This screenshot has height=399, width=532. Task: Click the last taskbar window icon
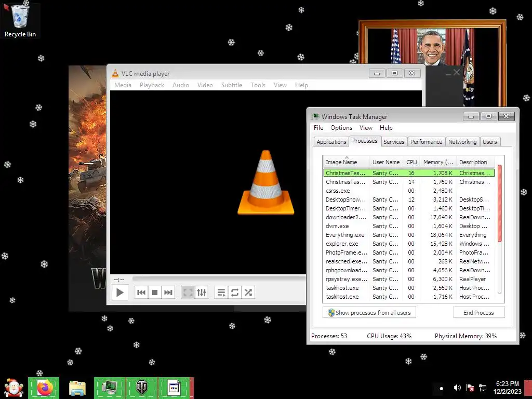tap(174, 388)
